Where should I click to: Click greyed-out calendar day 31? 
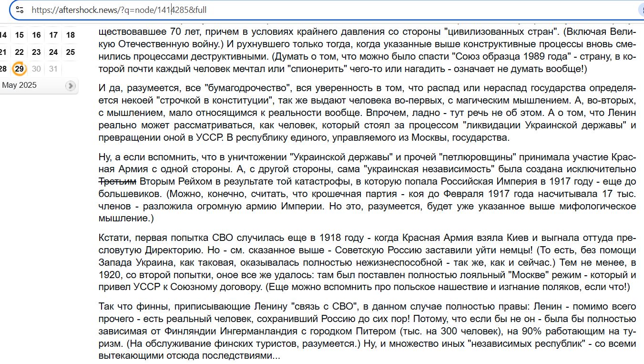[x=53, y=69]
